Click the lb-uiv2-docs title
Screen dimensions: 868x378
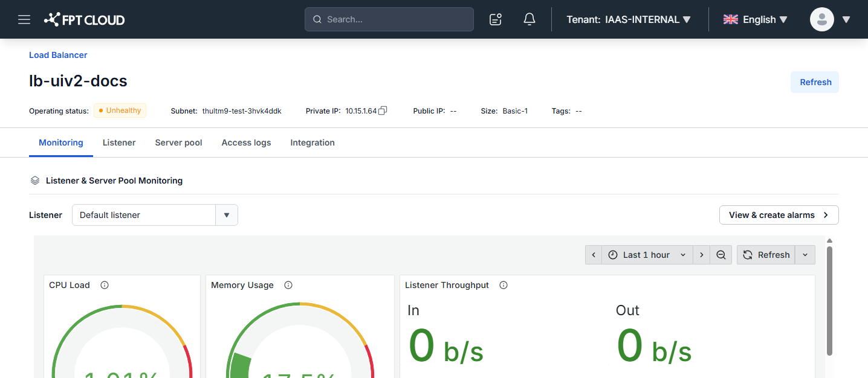tap(78, 81)
